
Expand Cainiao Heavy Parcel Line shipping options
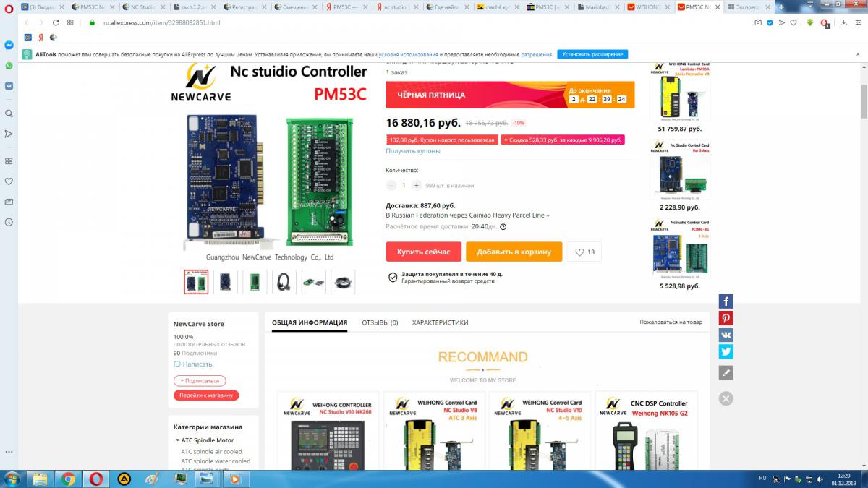pyautogui.click(x=467, y=215)
